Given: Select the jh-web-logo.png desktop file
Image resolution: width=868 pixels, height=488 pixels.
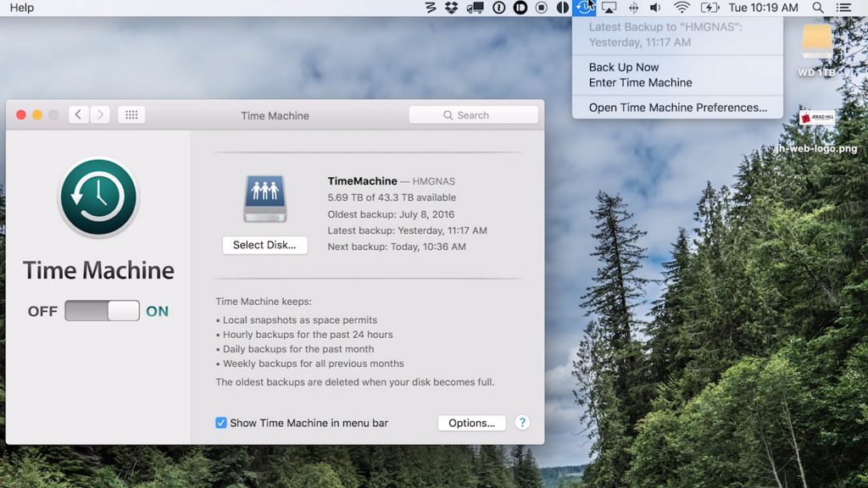Looking at the screenshot, I should [x=817, y=133].
